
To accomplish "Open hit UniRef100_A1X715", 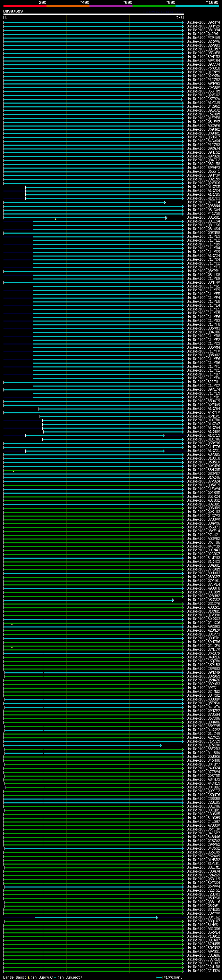I will (x=203, y=436).
